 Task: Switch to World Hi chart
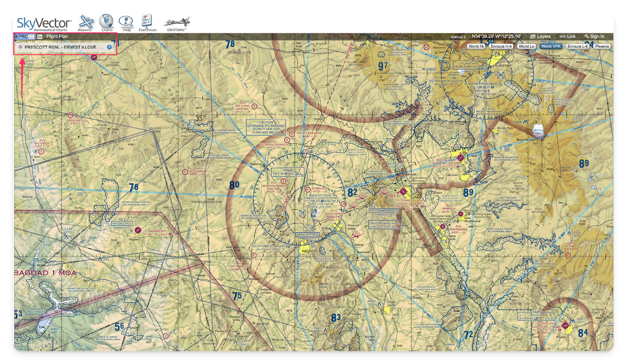[476, 46]
